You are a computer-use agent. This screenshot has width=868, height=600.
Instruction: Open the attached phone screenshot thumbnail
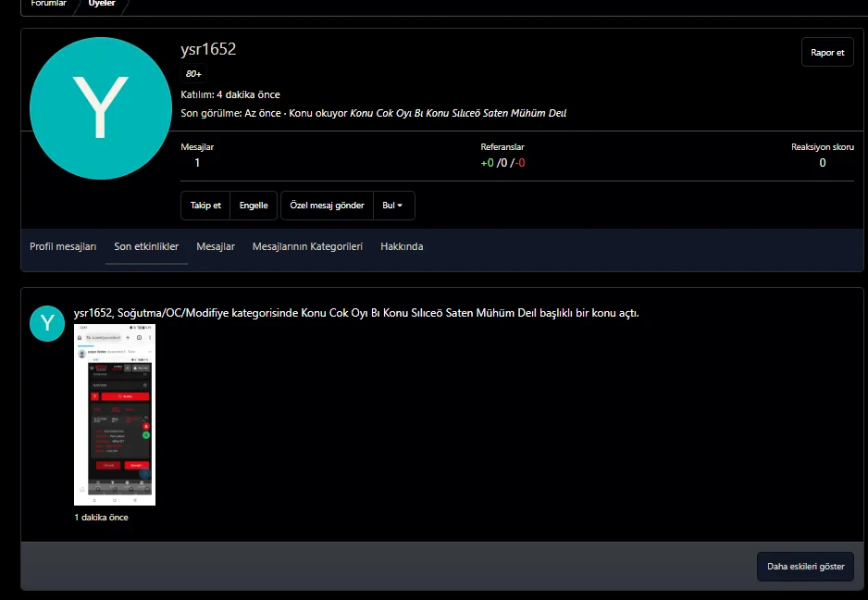115,415
